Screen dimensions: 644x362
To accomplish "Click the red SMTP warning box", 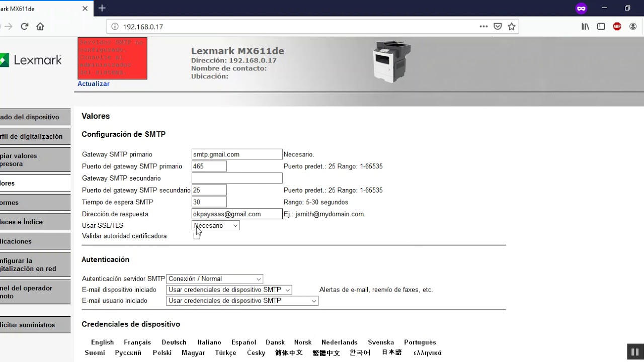I will pyautogui.click(x=112, y=58).
